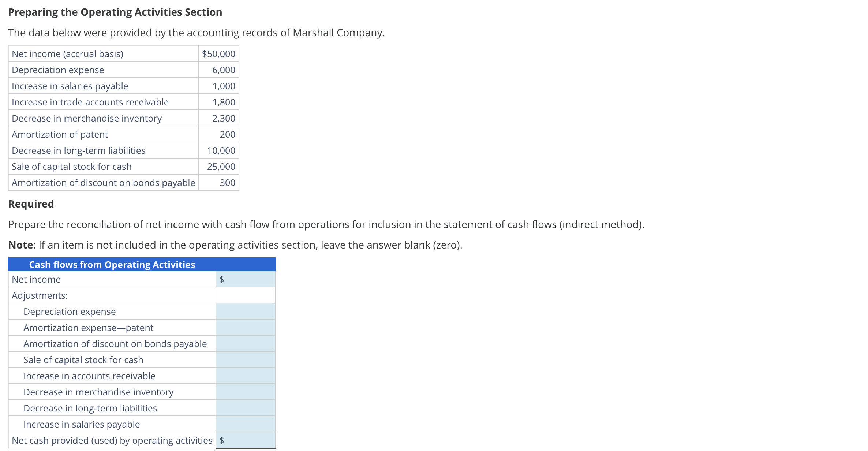Click the Sale of capital stock for cash field
Viewport: 868px width, 451px height.
[245, 359]
